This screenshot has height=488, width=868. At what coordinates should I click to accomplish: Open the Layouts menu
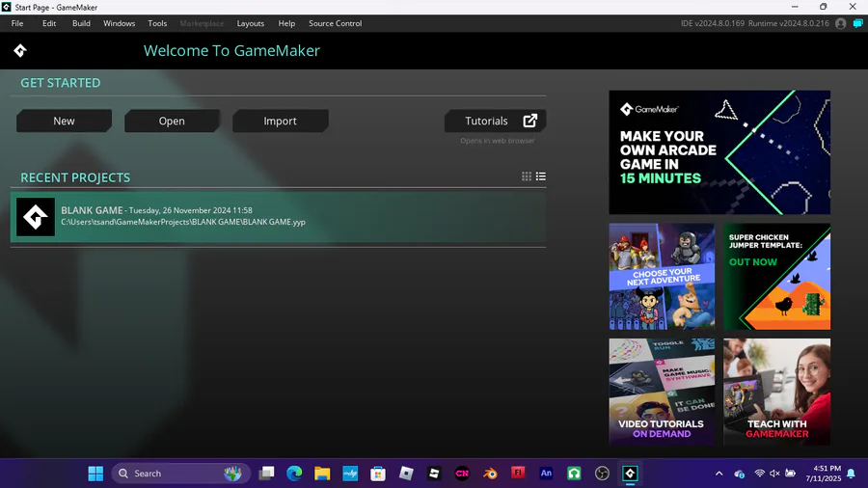[250, 23]
